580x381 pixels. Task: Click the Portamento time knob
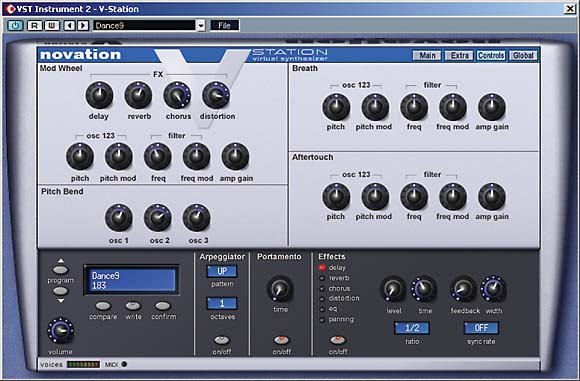(280, 289)
